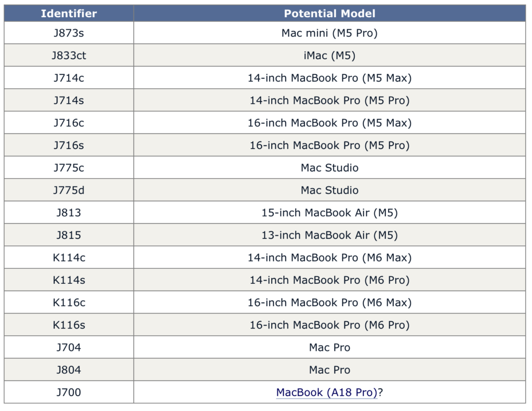
Task: Select the J775d identifier cell
Action: coord(69,190)
